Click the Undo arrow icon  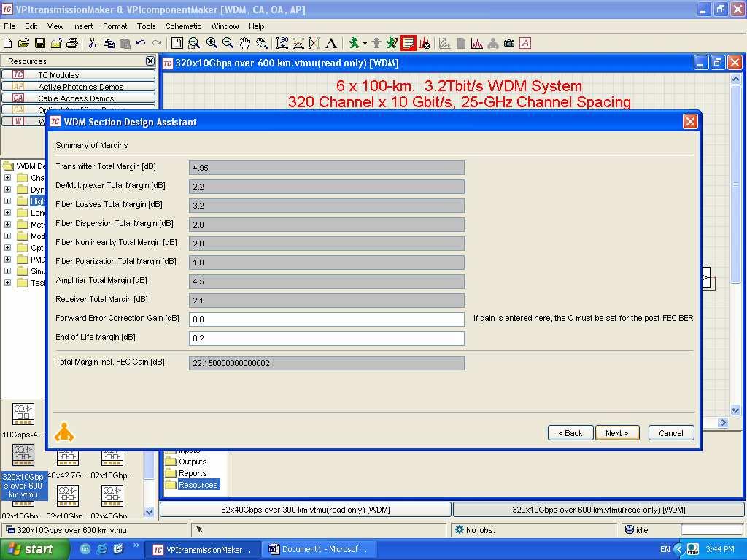[141, 43]
